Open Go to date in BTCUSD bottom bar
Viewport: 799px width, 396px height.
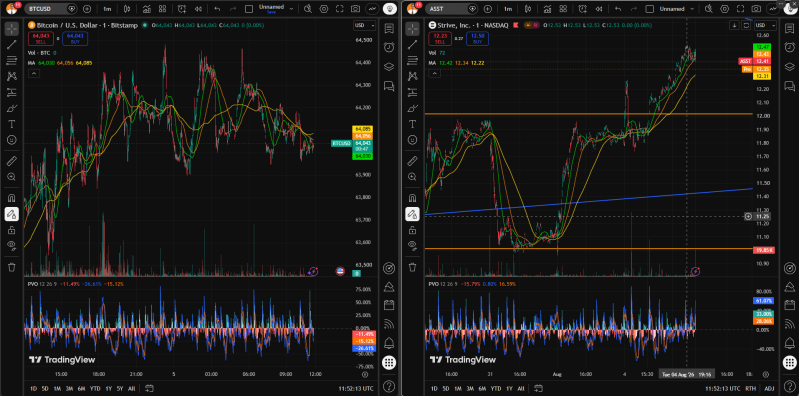coord(149,388)
